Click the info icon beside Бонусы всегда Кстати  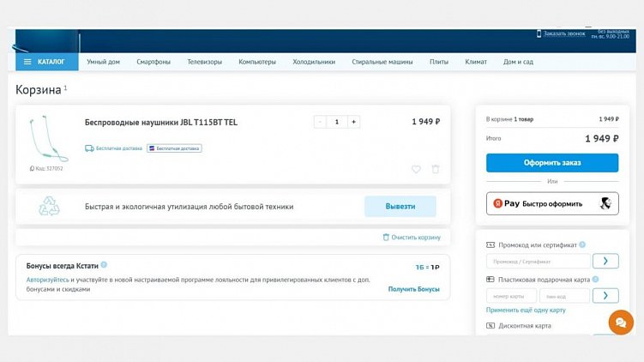(104, 265)
